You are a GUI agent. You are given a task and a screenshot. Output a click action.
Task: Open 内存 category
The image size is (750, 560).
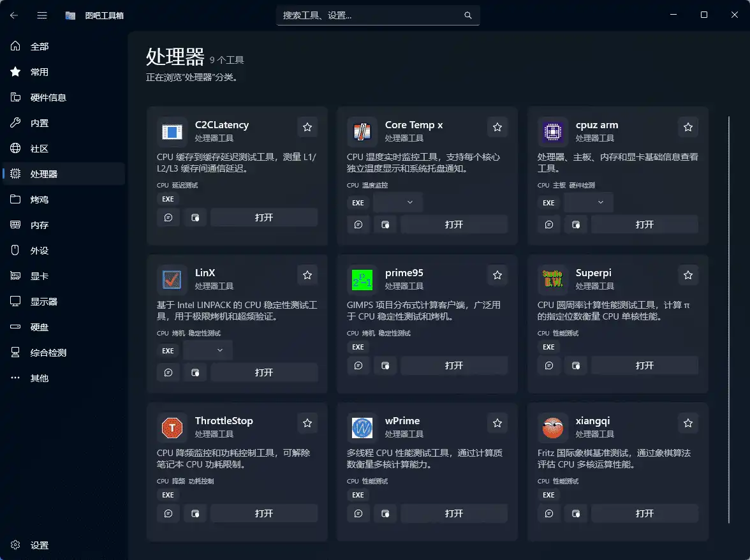pyautogui.click(x=64, y=225)
